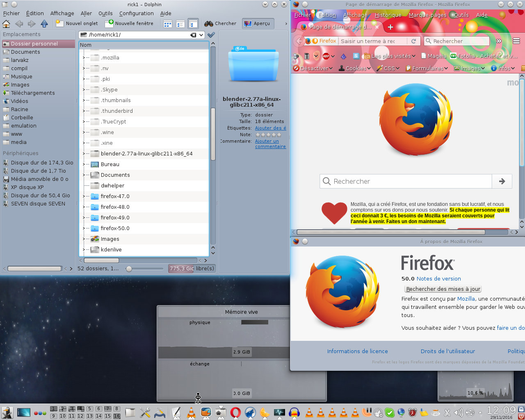Open Firefox Historique menu

388,15
